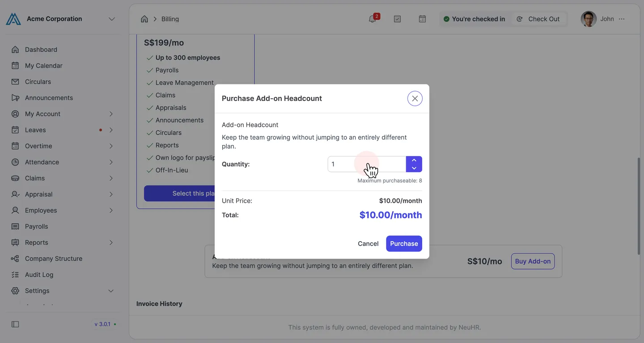Click the S$199/mo plan price
The height and width of the screenshot is (343, 644).
(164, 43)
